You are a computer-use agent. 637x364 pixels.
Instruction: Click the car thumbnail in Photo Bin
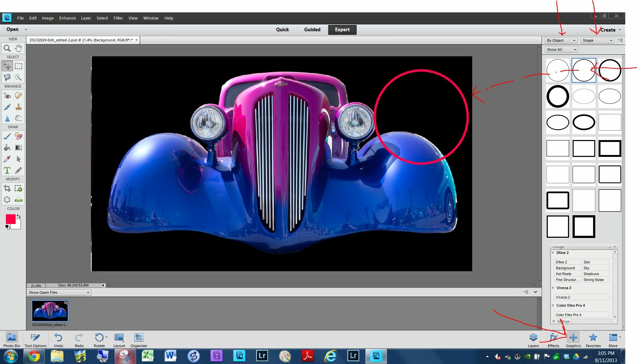coord(50,311)
